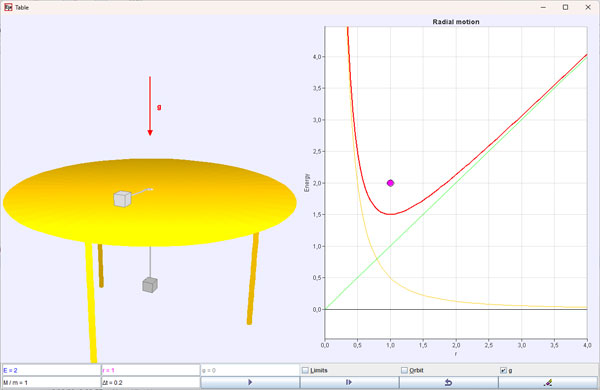Enable the Orbit checkbox
600x390 pixels.
click(404, 370)
